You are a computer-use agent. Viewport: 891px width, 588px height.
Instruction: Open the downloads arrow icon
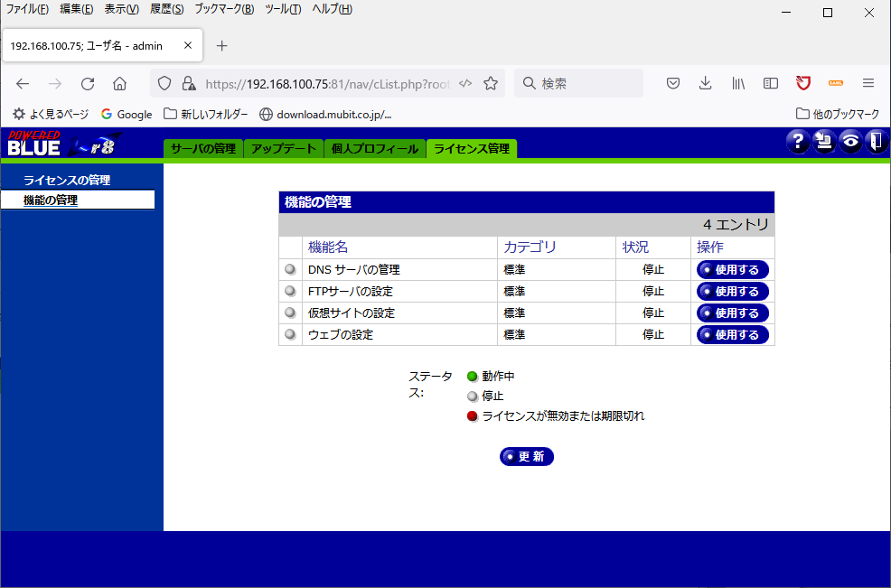(705, 84)
